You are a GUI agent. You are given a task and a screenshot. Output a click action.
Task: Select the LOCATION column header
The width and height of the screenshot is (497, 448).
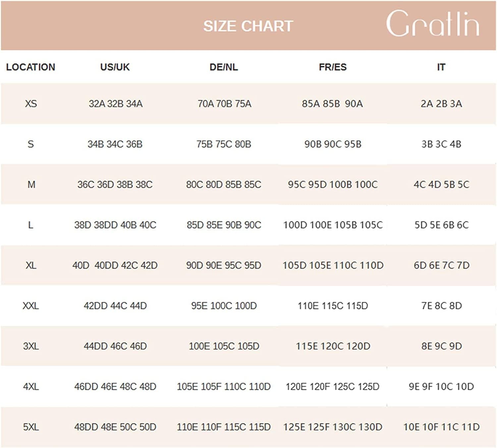(x=30, y=67)
